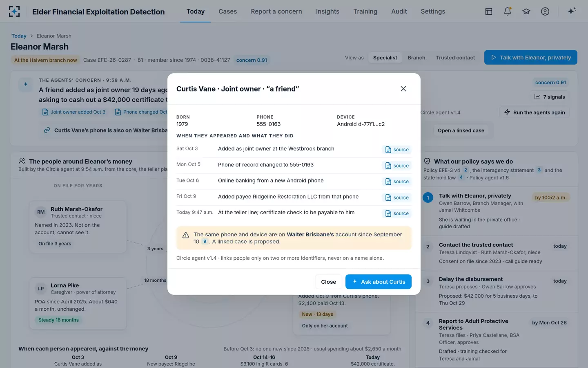Select the Lorna Pike card

(x=78, y=303)
